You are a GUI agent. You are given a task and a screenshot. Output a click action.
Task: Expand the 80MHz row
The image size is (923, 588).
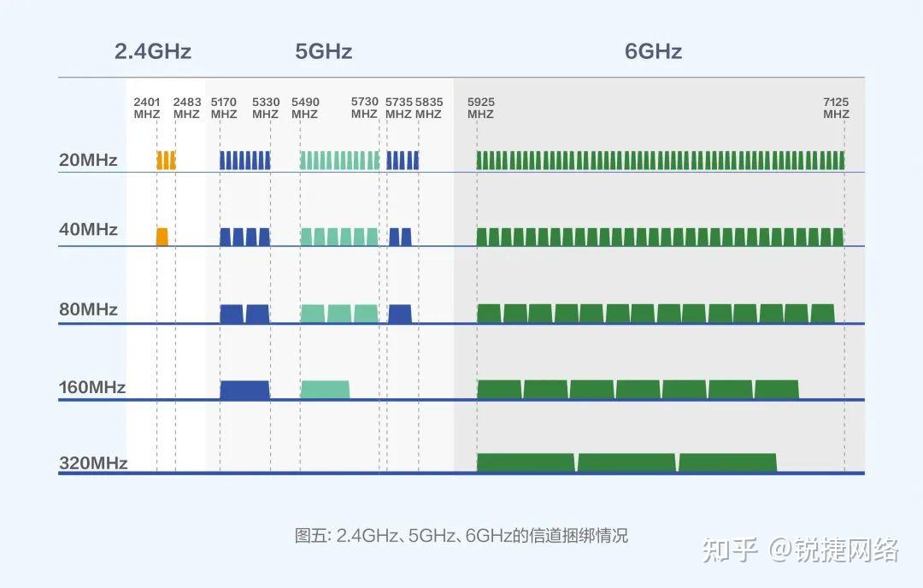[85, 309]
